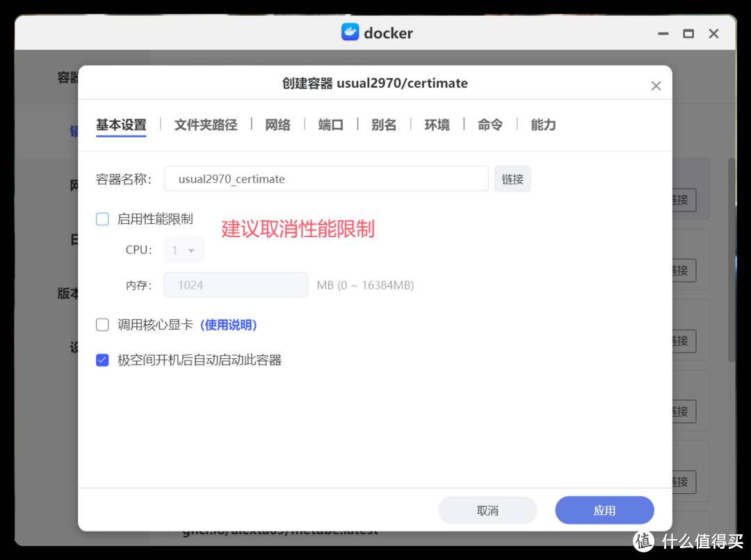The image size is (751, 560).
Task: Click the docker window's vertical scrollbar
Action: [x=732, y=260]
